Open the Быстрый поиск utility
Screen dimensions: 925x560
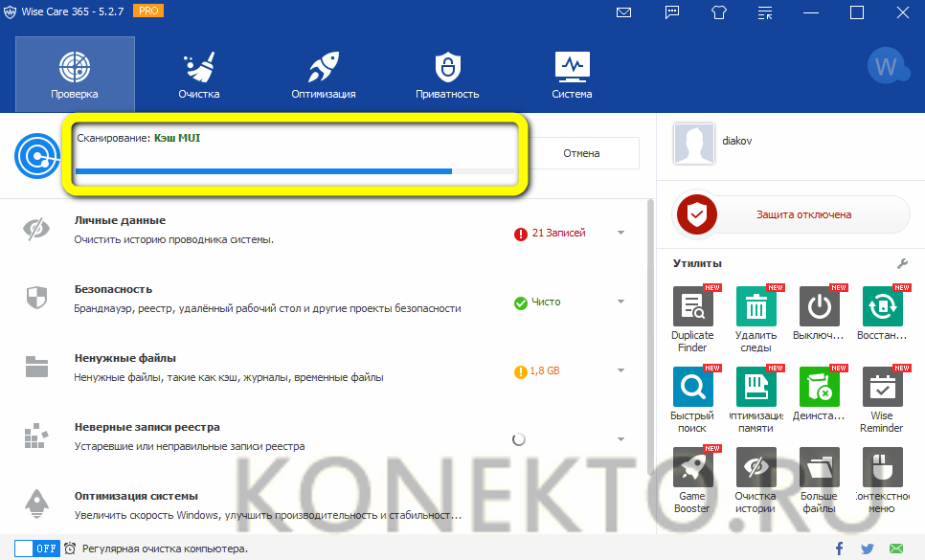click(x=692, y=388)
